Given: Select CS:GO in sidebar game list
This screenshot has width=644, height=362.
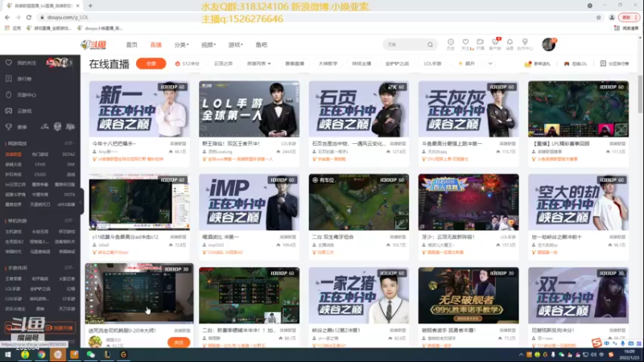Looking at the screenshot, I should (39, 175).
